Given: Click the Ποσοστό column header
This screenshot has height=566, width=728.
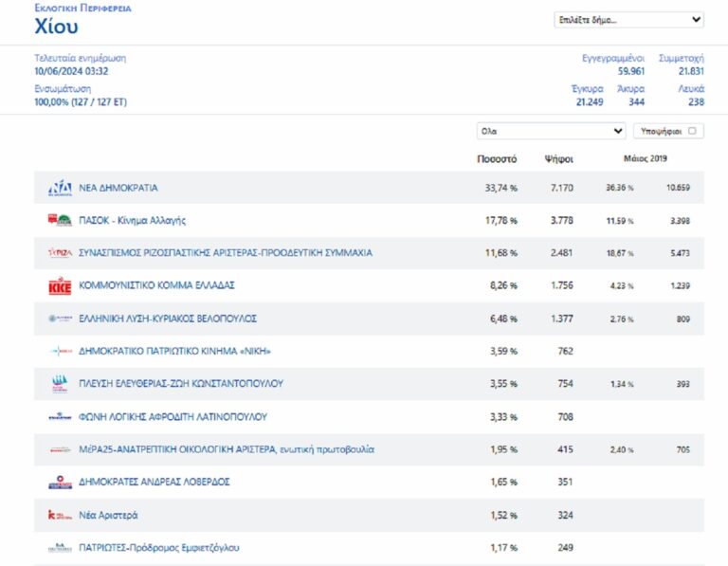Looking at the screenshot, I should coord(497,158).
